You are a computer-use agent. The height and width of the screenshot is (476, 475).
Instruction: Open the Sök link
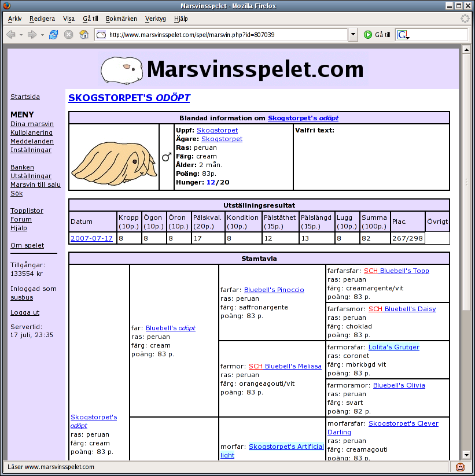click(x=17, y=194)
